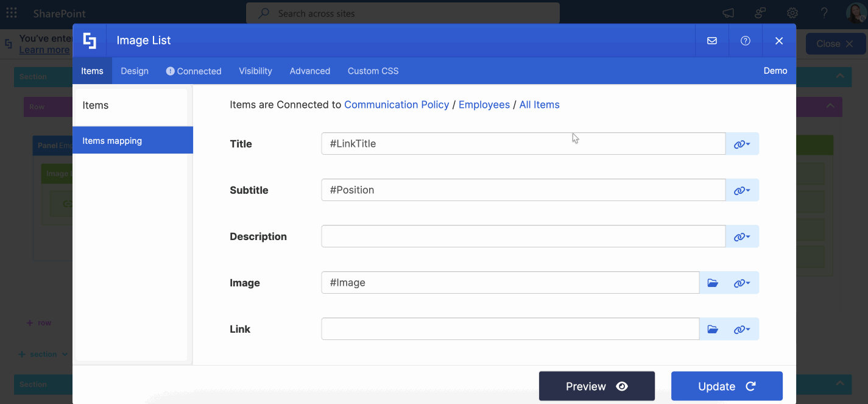Open the SharePoint settings gear
The width and height of the screenshot is (868, 404).
tap(792, 13)
